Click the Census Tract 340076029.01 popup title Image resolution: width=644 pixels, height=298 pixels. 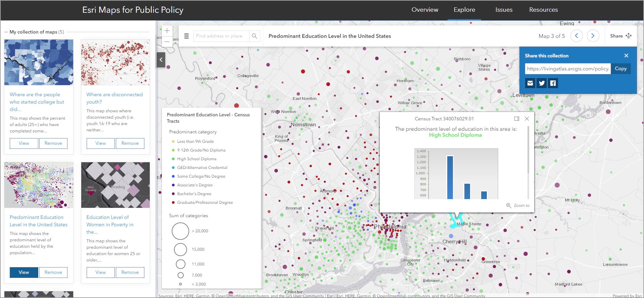click(x=444, y=119)
